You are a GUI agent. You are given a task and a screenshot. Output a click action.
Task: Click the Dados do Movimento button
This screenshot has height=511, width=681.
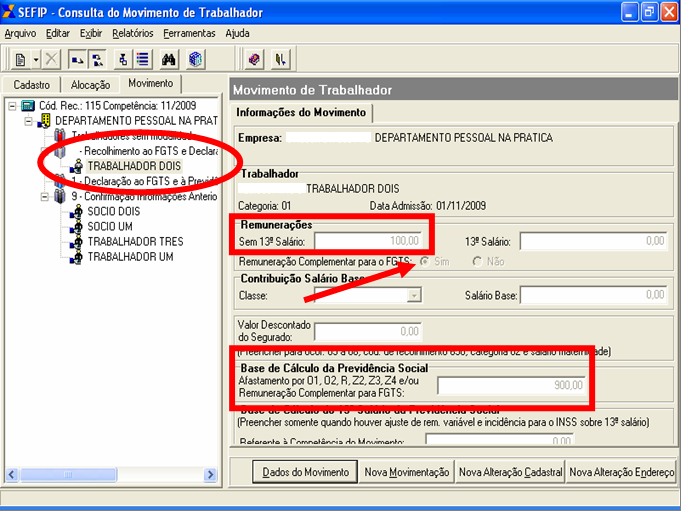pyautogui.click(x=305, y=472)
